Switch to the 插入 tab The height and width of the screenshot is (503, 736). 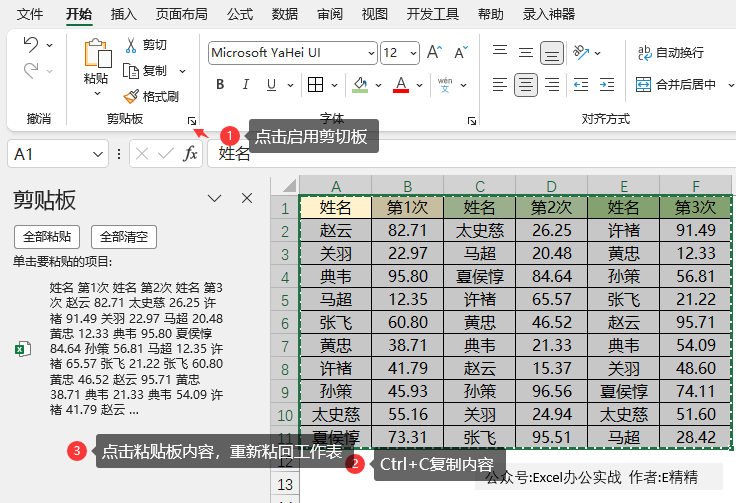click(123, 14)
